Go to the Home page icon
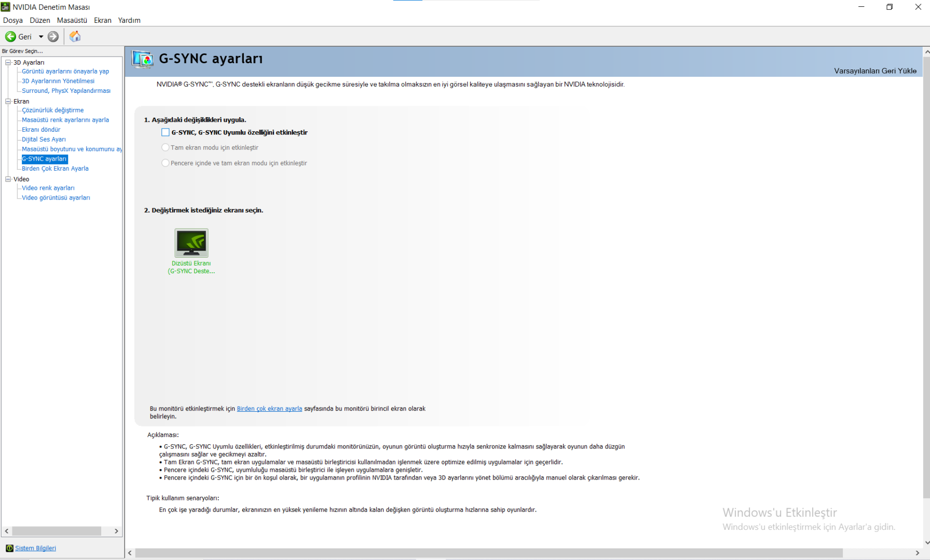The height and width of the screenshot is (560, 930). pyautogui.click(x=75, y=36)
